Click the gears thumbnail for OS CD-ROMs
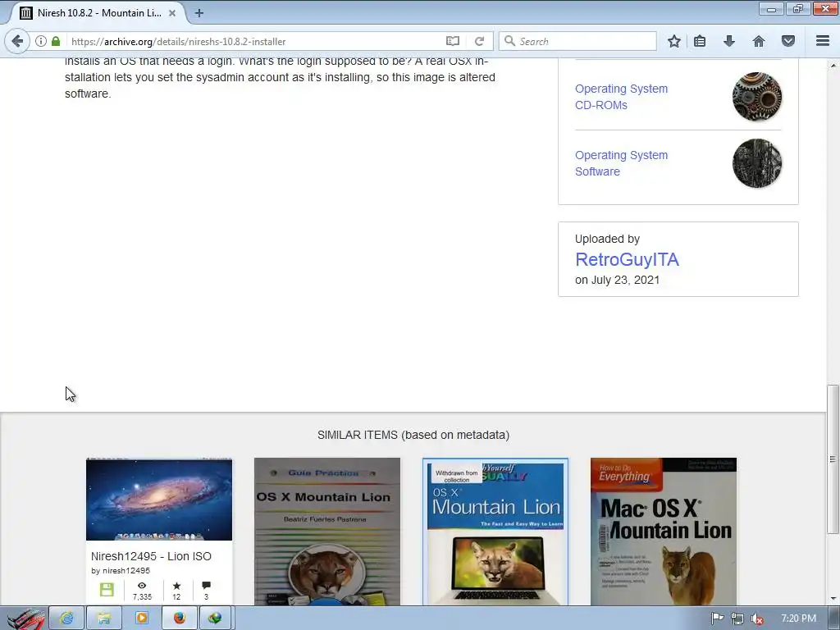 pyautogui.click(x=756, y=97)
